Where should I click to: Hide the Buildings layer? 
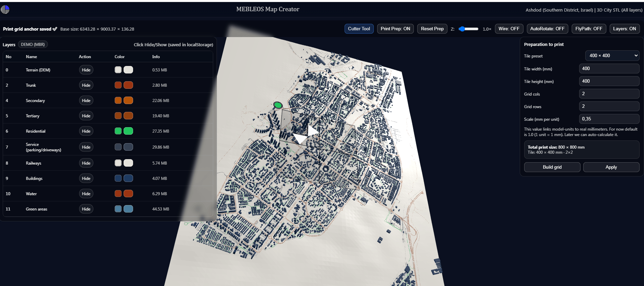click(x=86, y=178)
